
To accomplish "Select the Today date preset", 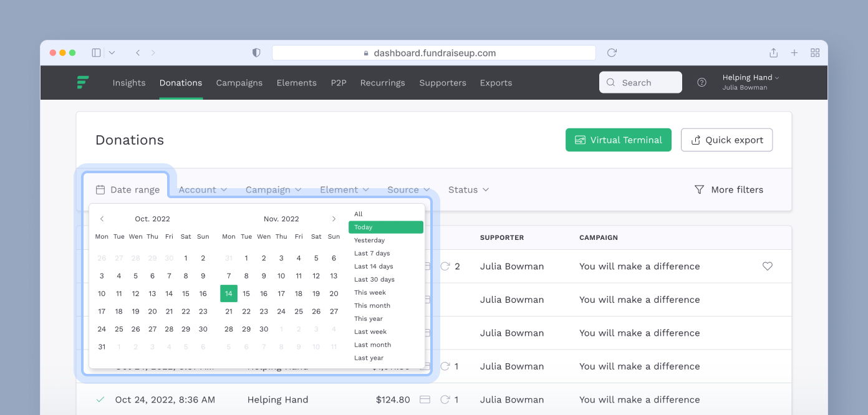I will (x=386, y=227).
